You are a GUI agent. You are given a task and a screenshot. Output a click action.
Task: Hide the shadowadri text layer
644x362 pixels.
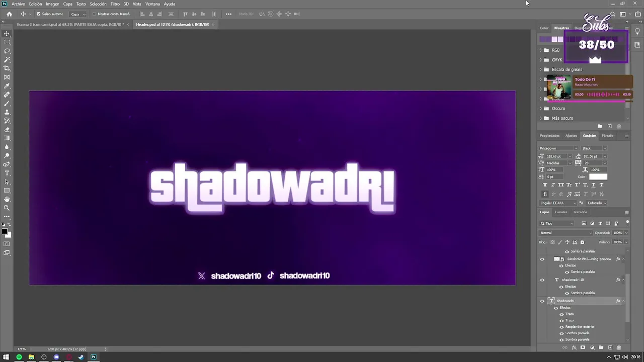click(x=542, y=301)
